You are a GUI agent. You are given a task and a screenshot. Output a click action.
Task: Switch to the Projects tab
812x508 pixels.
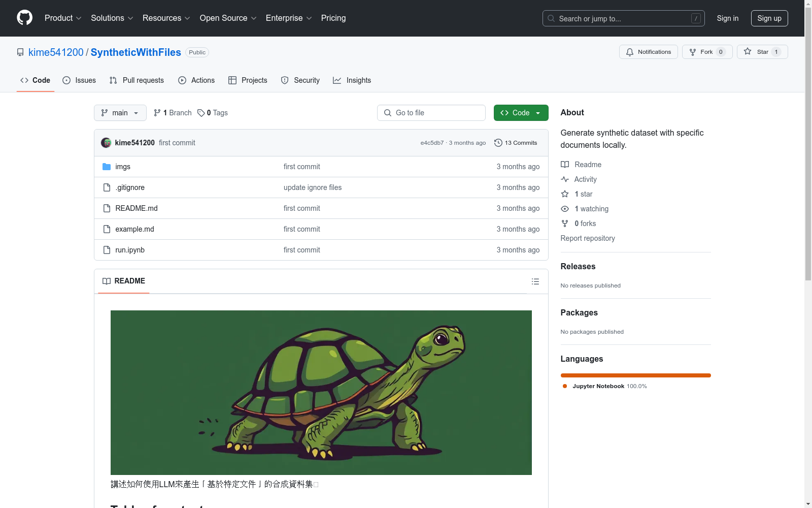click(x=248, y=80)
